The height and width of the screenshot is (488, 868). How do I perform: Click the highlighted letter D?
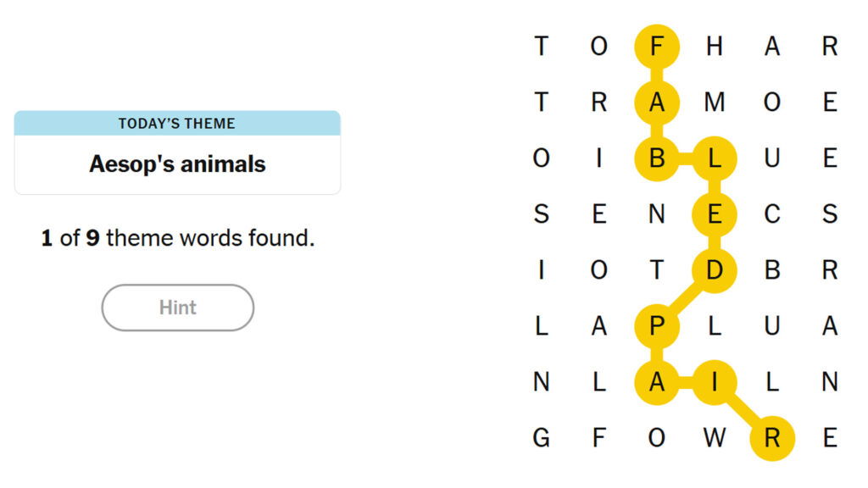(714, 270)
